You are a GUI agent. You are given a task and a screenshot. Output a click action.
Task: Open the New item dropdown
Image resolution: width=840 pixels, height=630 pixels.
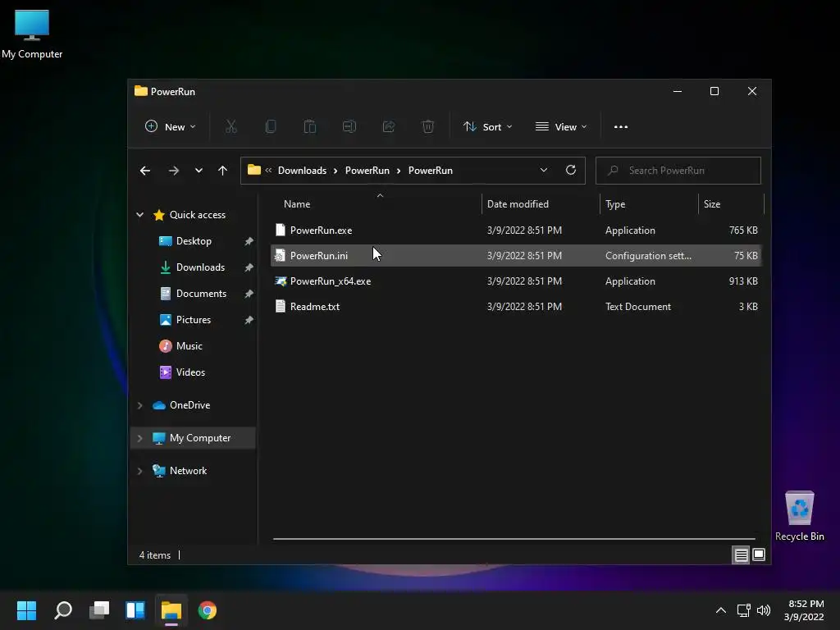(x=171, y=127)
